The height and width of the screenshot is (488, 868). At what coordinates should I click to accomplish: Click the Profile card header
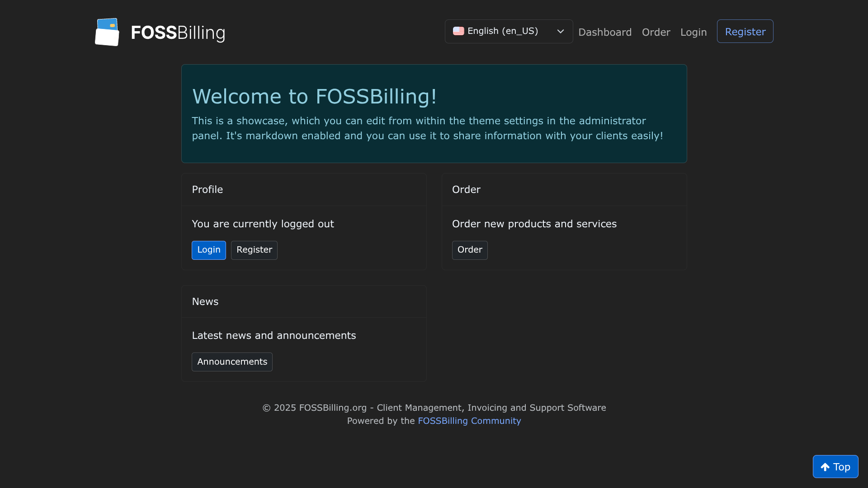(304, 190)
